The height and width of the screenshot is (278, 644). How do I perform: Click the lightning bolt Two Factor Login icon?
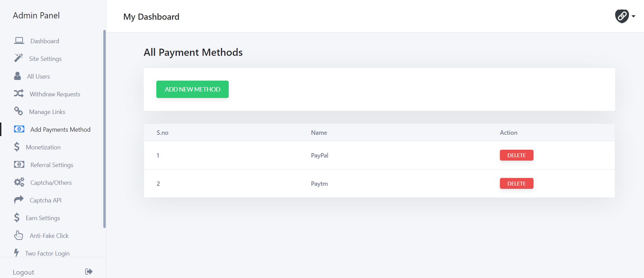[16, 252]
